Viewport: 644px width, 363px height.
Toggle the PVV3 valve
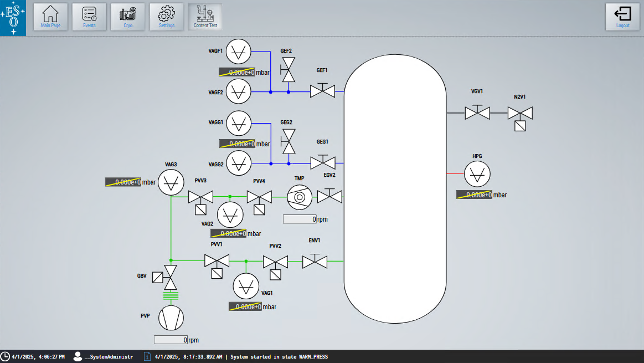[200, 197]
